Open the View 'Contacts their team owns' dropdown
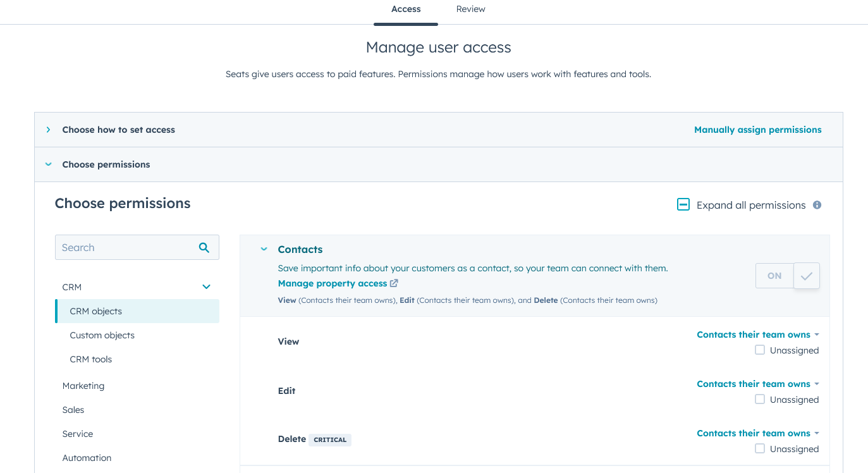 tap(757, 334)
